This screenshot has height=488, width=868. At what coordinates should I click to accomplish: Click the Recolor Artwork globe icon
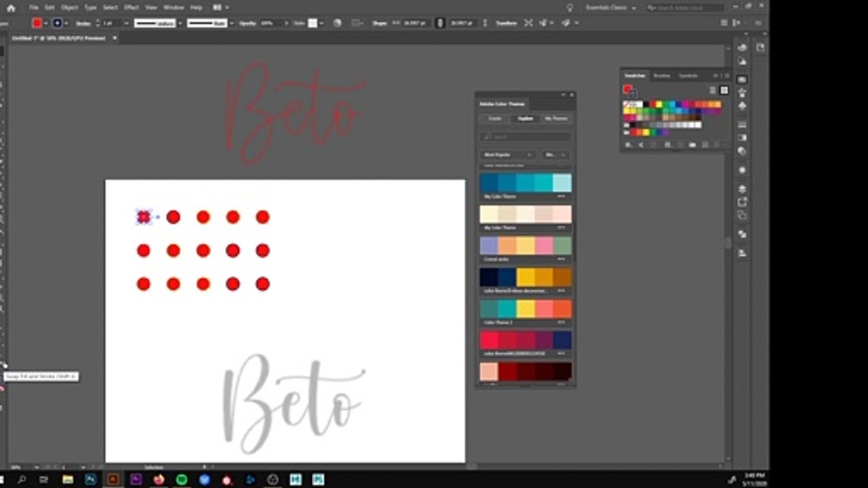tap(337, 22)
